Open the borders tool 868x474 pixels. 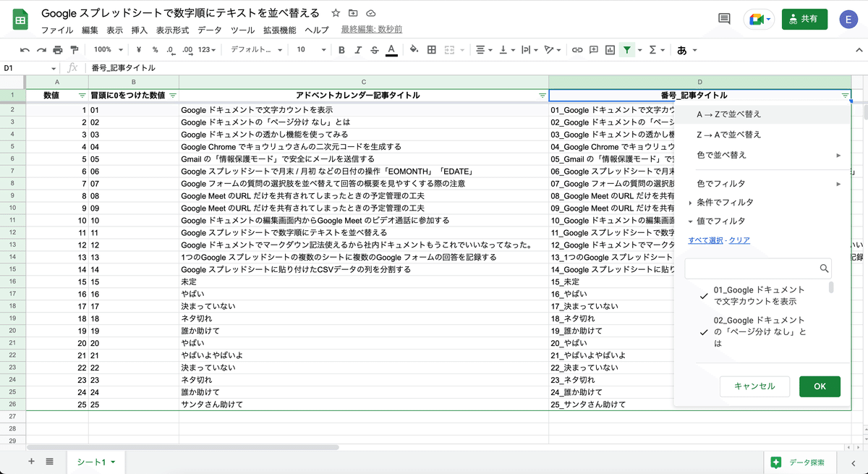[432, 50]
